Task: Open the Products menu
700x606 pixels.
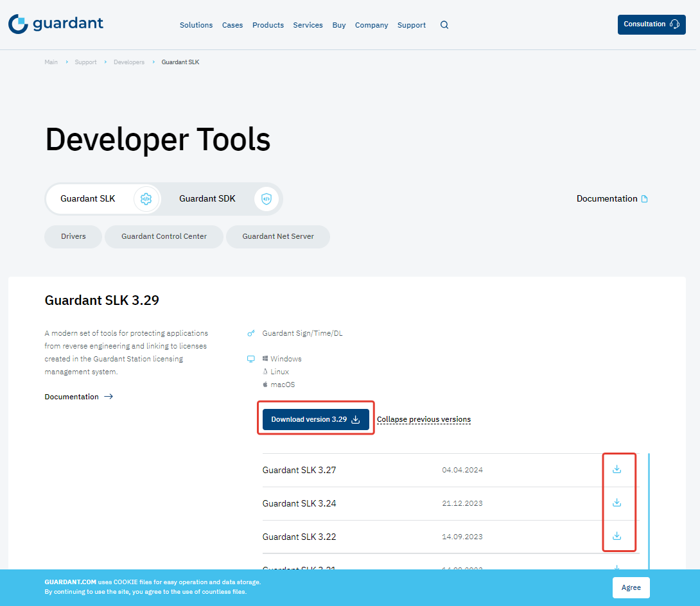Action: [x=268, y=25]
